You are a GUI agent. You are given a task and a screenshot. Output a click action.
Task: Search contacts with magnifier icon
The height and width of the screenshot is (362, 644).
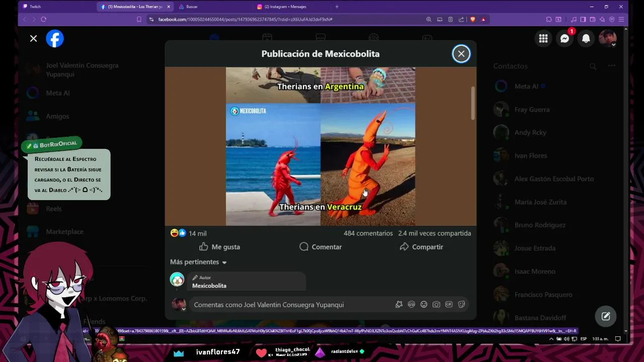593,66
